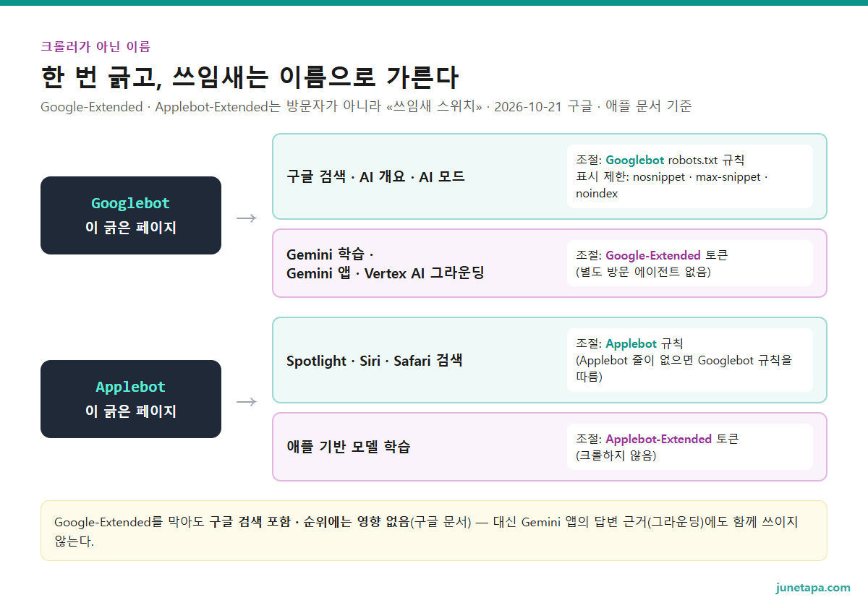Click the '(별도 방문 에이전트 없음)' note
Image resolution: width=868 pixels, height=608 pixels.
(643, 272)
